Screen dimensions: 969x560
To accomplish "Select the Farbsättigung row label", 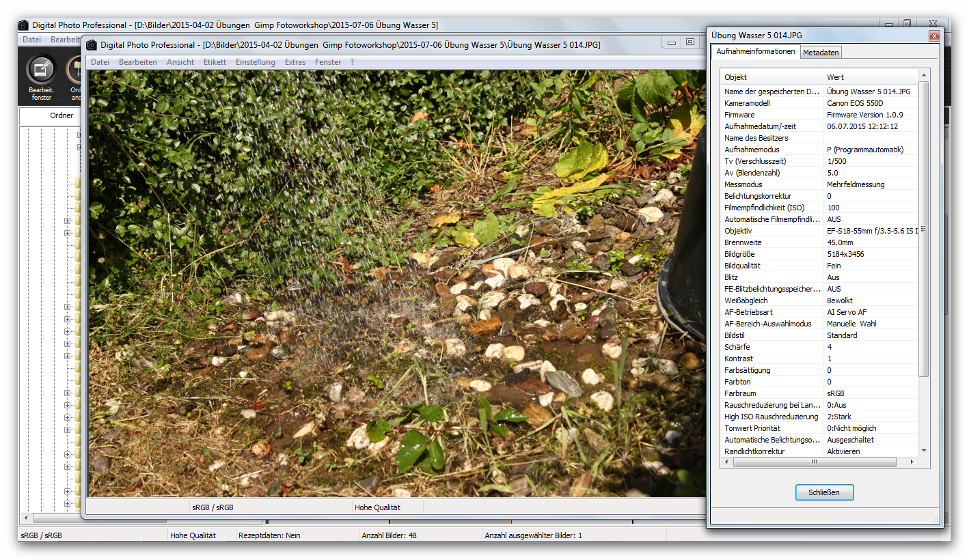I will [x=747, y=370].
